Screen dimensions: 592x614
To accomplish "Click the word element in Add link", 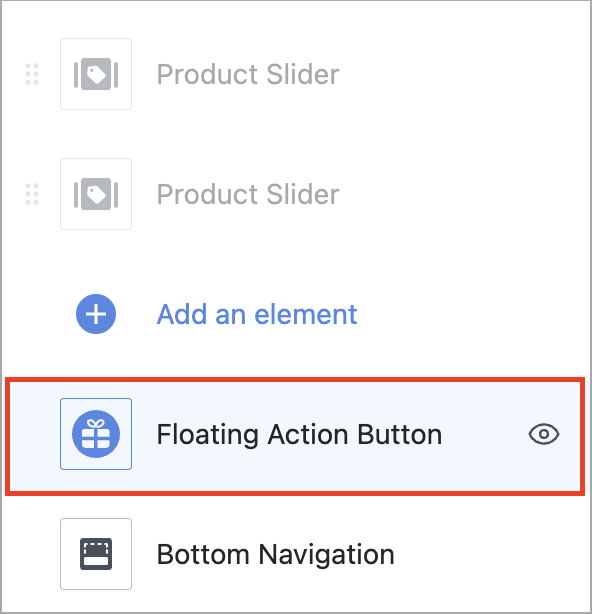I will click(x=306, y=314).
